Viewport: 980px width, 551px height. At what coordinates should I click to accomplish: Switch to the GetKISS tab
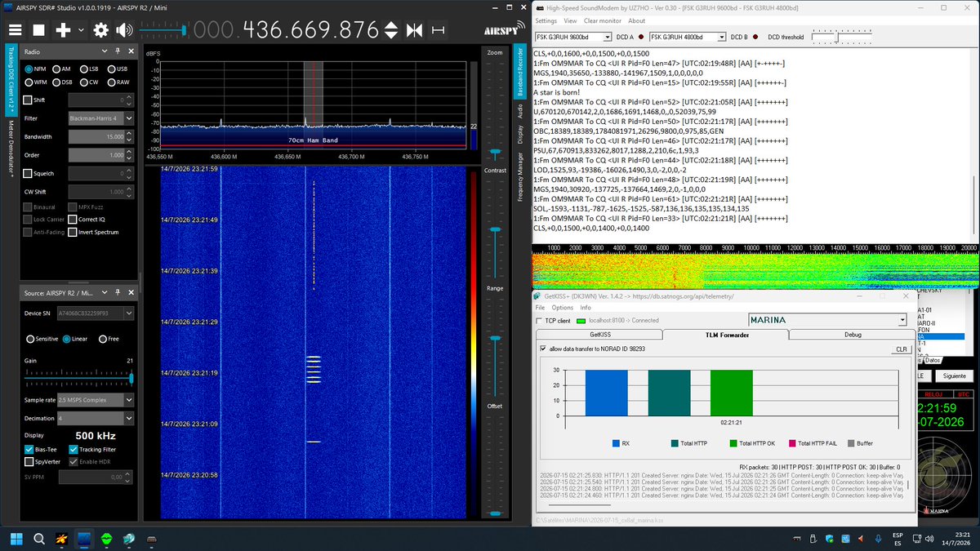[x=600, y=335]
